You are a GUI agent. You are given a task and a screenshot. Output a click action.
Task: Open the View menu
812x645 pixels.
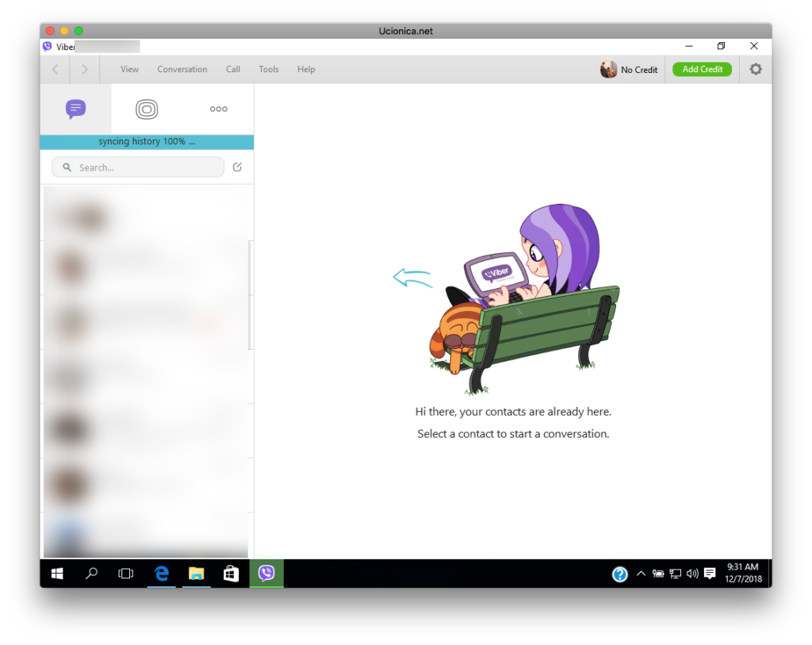[129, 70]
